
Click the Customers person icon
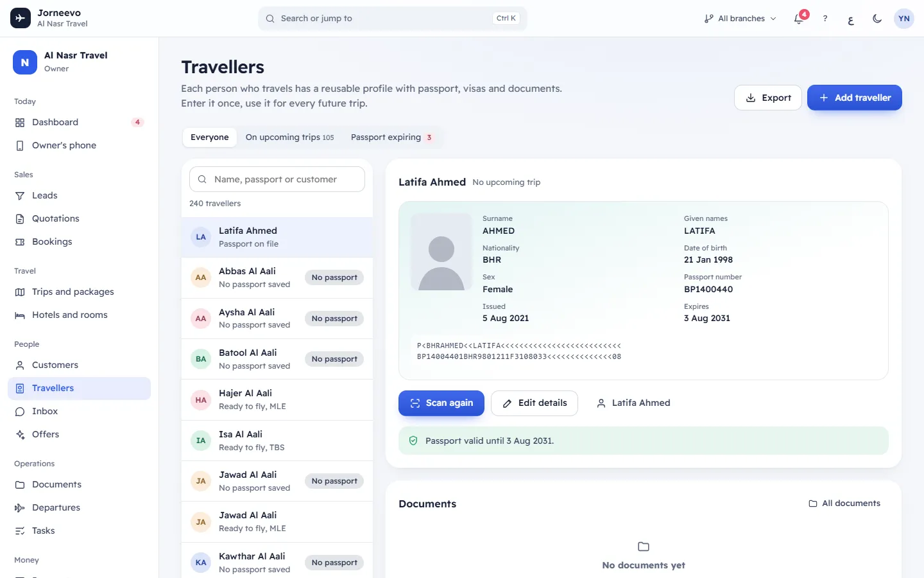click(20, 365)
